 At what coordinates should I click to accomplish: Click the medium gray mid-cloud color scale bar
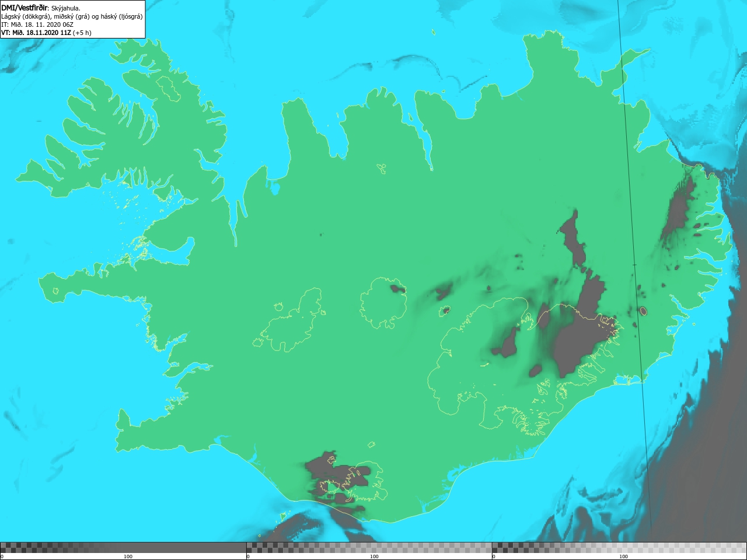pyautogui.click(x=369, y=548)
